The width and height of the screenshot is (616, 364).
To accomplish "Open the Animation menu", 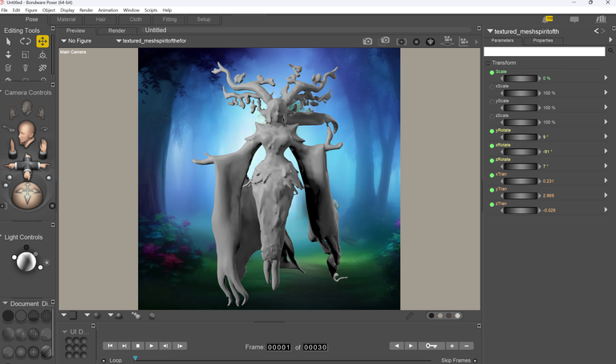I will click(108, 10).
